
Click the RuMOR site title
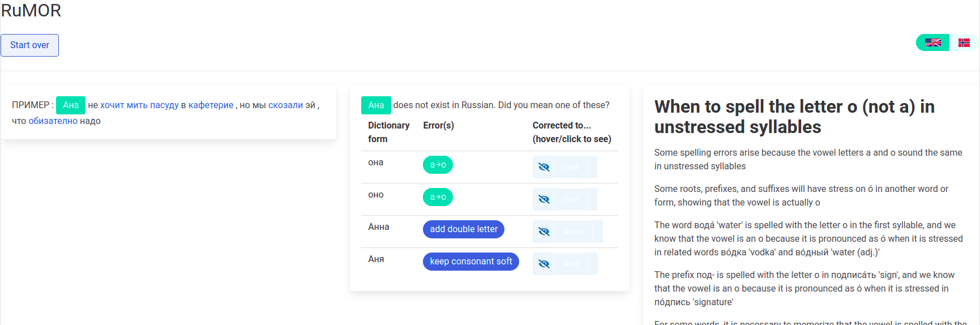click(31, 10)
